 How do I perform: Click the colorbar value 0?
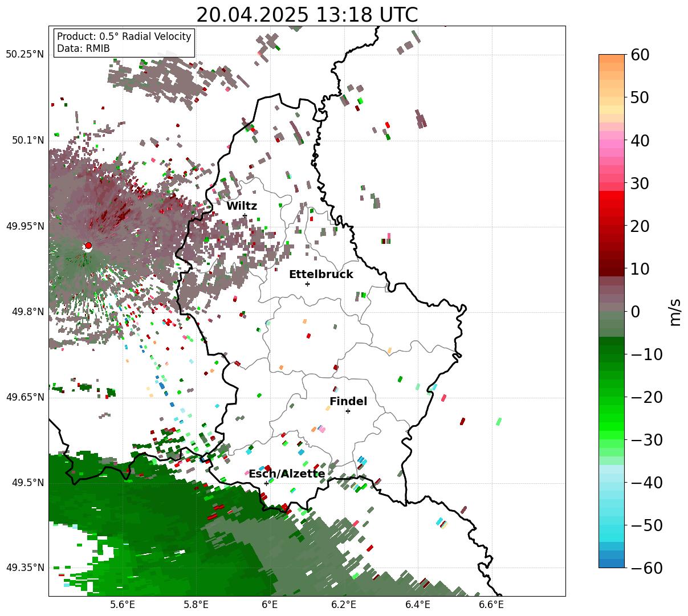635,312
